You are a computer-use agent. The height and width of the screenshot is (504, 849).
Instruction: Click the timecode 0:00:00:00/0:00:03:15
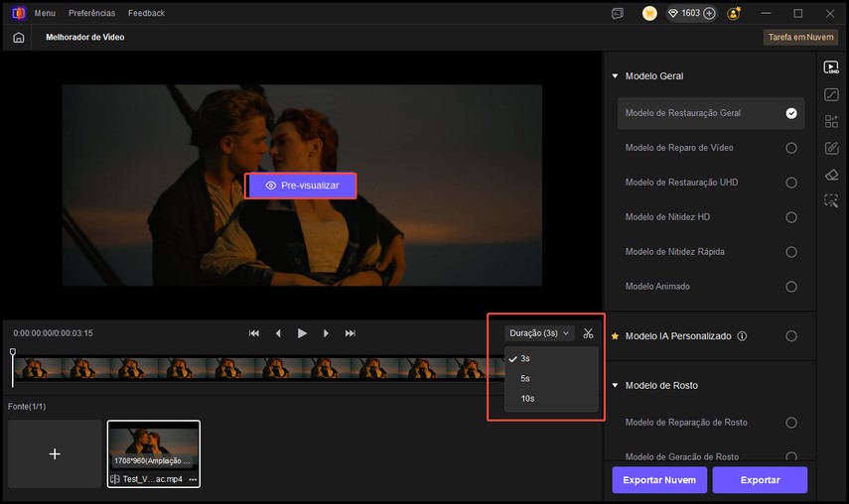(x=53, y=333)
